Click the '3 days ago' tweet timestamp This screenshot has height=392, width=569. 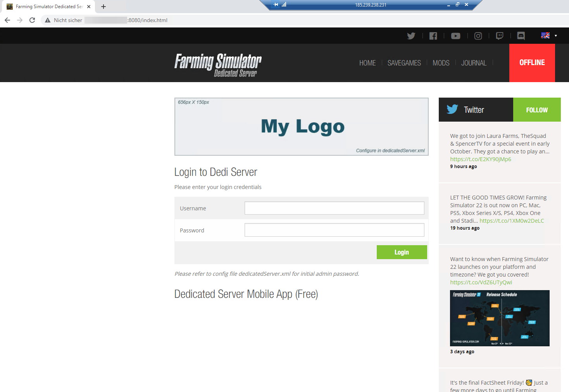(x=462, y=352)
